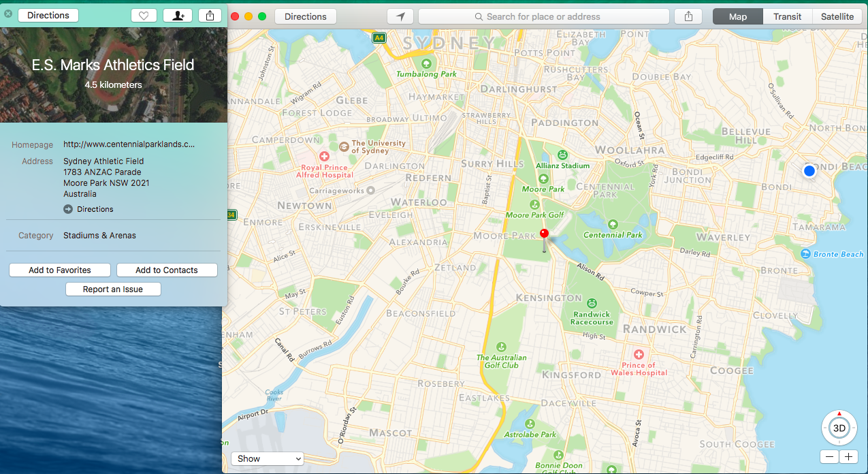Switch to Map view tab
868x474 pixels.
pos(738,16)
